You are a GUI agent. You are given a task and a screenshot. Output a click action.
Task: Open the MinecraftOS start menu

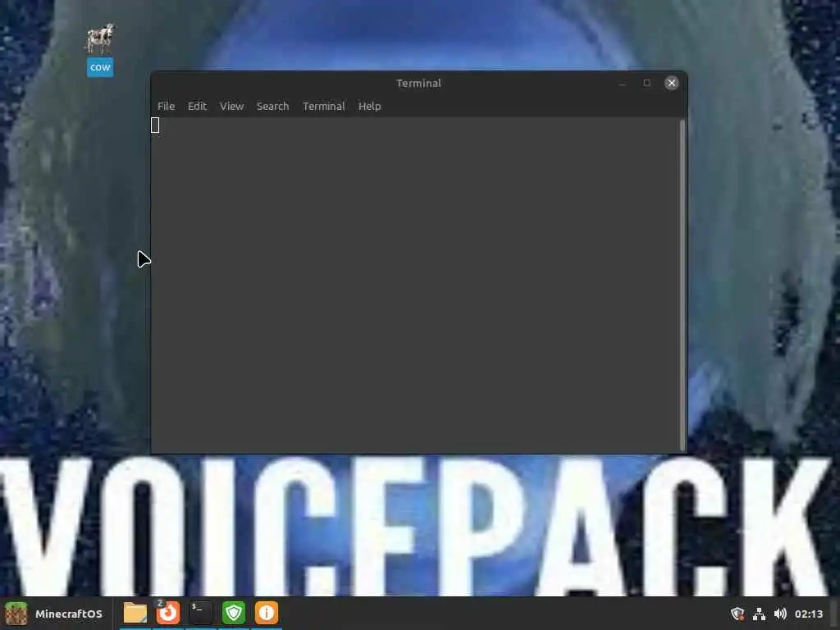(x=53, y=614)
